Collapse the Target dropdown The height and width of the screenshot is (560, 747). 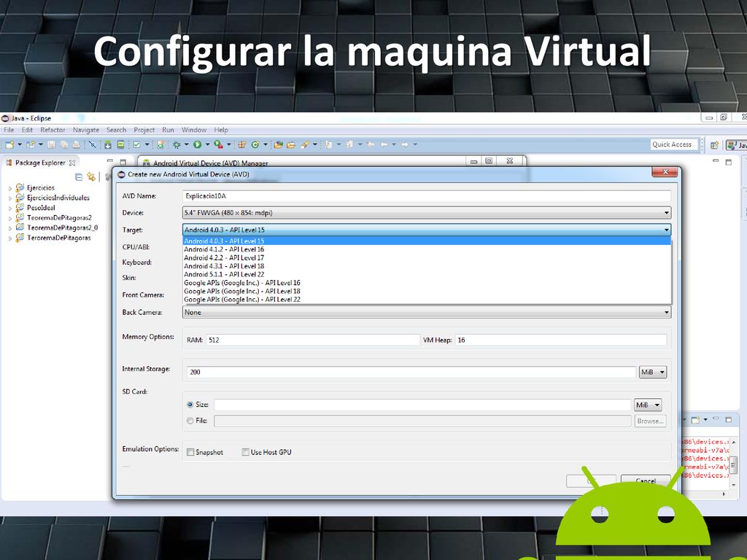(x=427, y=230)
